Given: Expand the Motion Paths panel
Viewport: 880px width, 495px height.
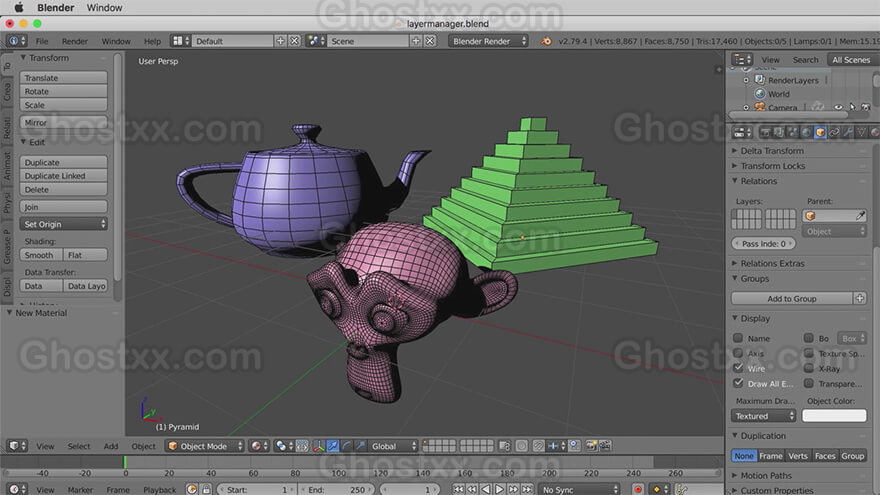Looking at the screenshot, I should tap(766, 475).
